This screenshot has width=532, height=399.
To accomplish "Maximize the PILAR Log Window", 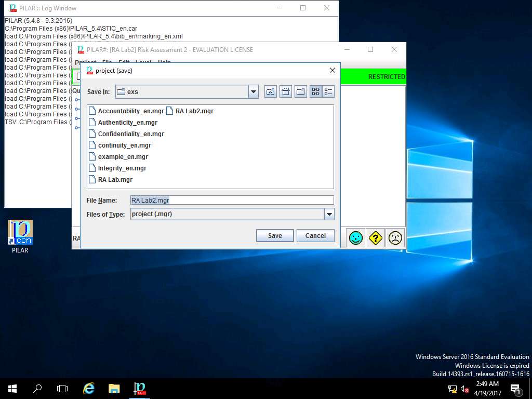I will click(x=303, y=8).
